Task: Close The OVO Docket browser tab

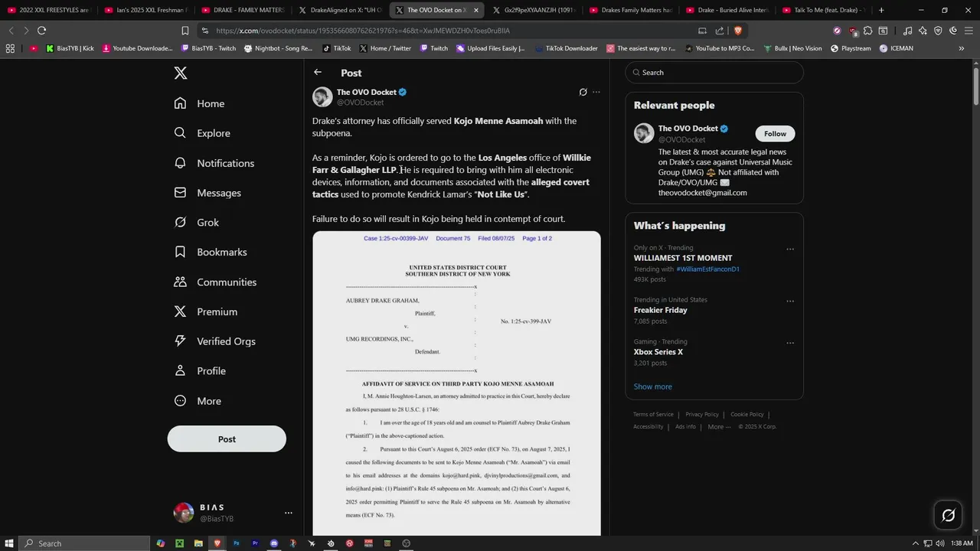Action: [x=476, y=10]
